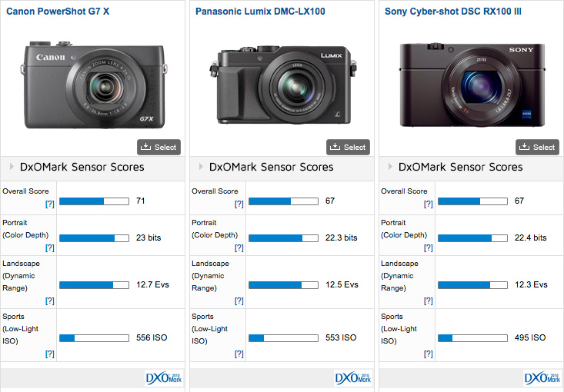Click Select button under Canon G7 X
Image resolution: width=564 pixels, height=392 pixels.
(x=159, y=147)
